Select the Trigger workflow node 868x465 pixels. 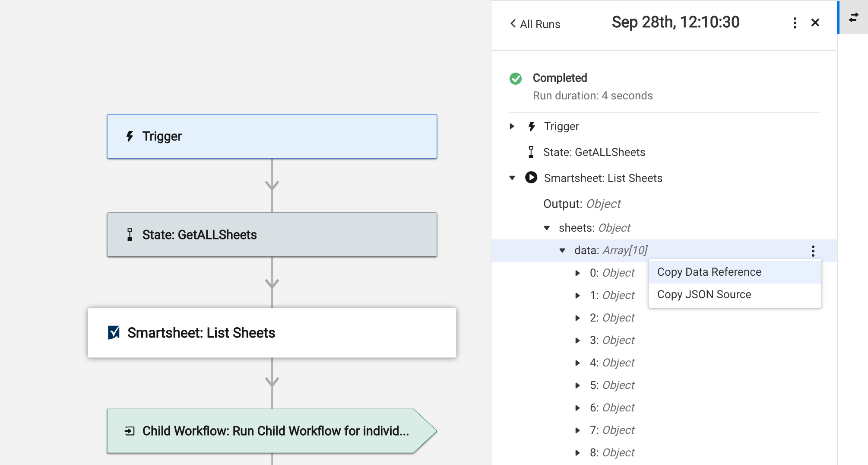[272, 137]
